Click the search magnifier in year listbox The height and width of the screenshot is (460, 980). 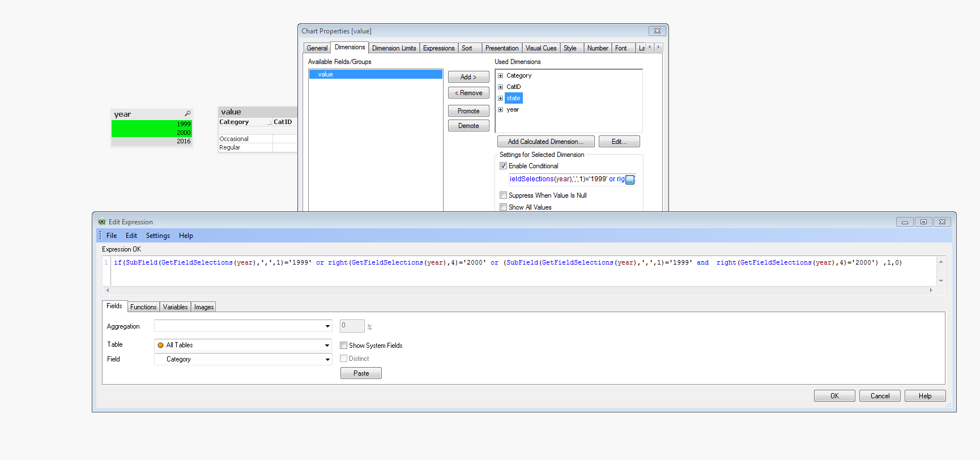coord(188,114)
